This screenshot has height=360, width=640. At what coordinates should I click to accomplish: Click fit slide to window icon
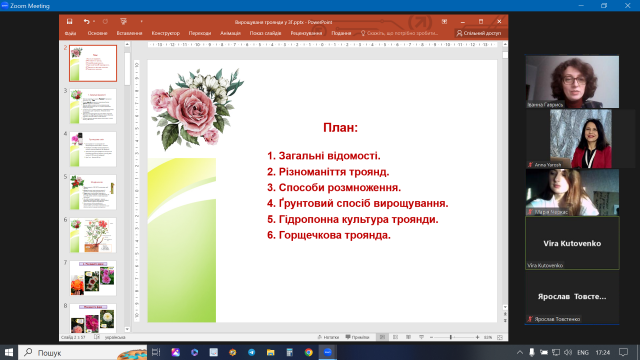[500, 337]
